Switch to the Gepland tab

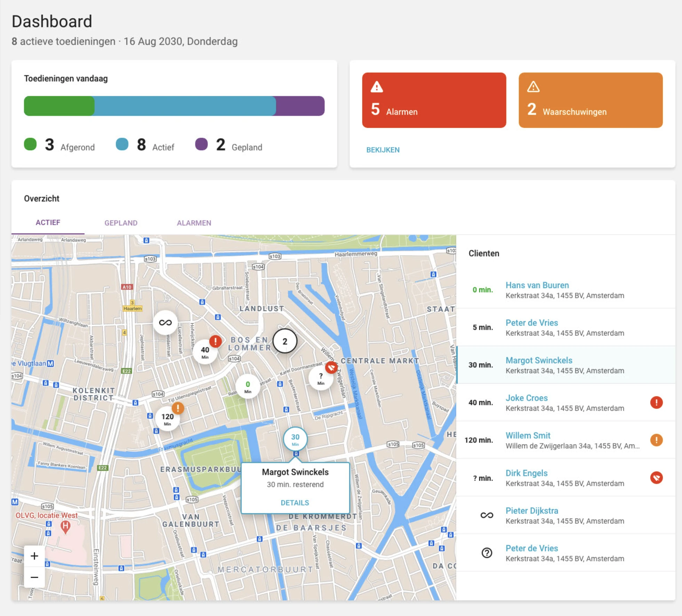(121, 223)
